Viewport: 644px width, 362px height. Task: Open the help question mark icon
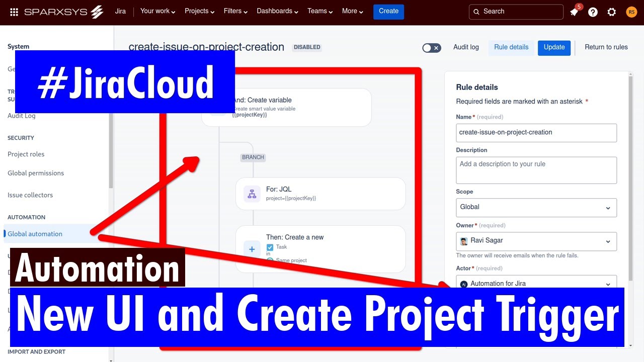coord(593,12)
